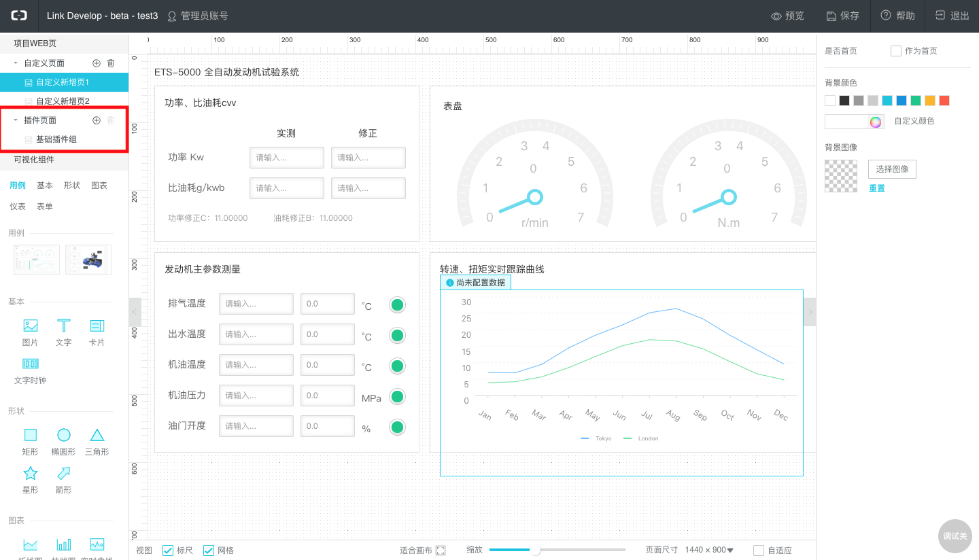The width and height of the screenshot is (979, 560).
Task: Switch to the 表单 tab
Action: pyautogui.click(x=45, y=207)
